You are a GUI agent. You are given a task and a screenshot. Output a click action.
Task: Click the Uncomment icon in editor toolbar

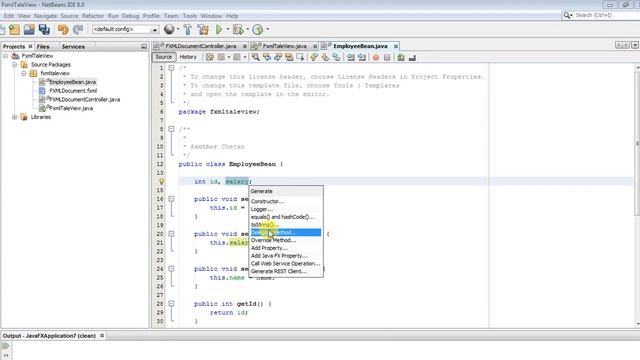tap(412, 58)
